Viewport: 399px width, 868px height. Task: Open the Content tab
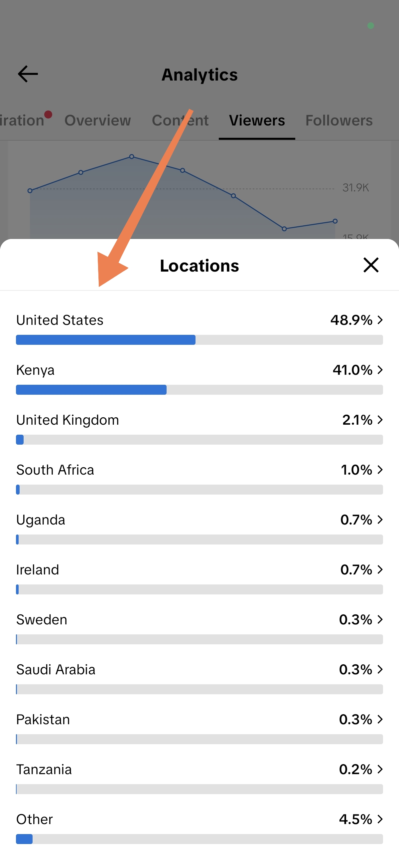[x=180, y=120]
